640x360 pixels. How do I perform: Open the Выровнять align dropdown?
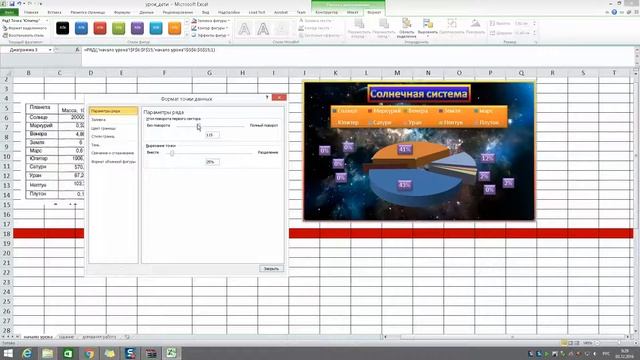(x=427, y=27)
